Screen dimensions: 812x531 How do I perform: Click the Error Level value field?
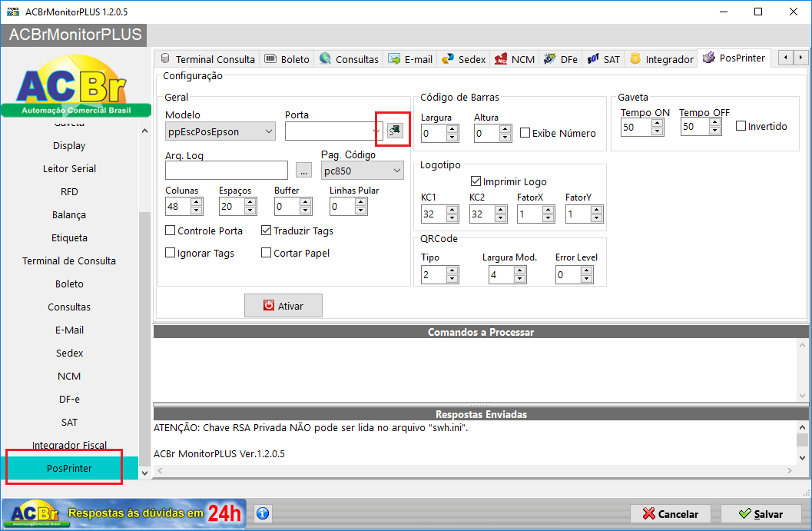tap(568, 274)
